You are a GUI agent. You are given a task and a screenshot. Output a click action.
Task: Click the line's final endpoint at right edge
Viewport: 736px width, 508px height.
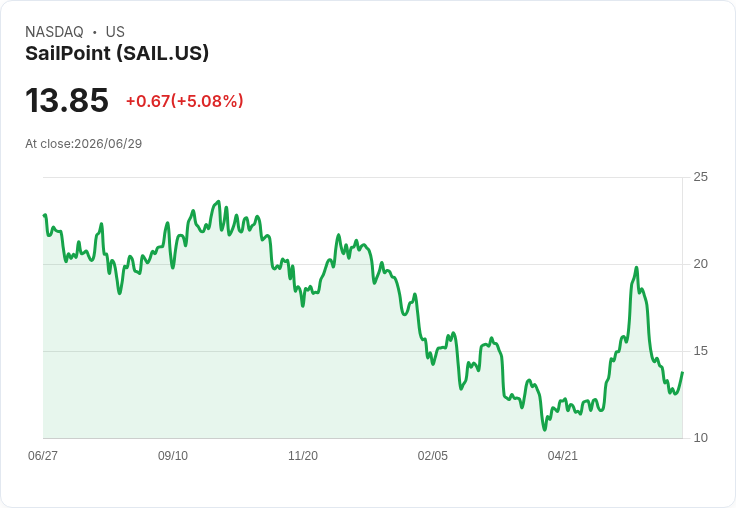point(682,372)
